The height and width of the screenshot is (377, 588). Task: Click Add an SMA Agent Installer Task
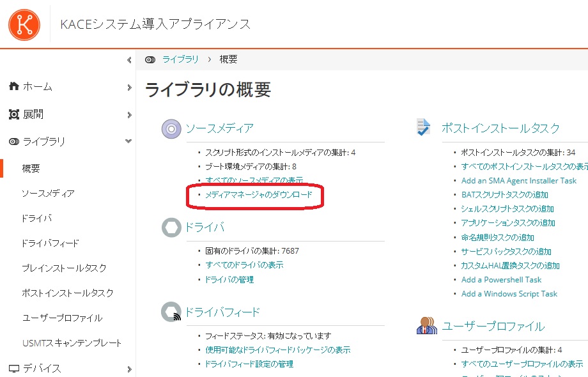(x=518, y=181)
